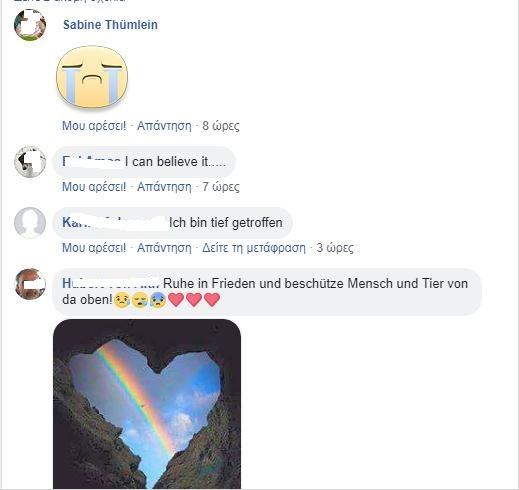The width and height of the screenshot is (519, 490).
Task: Click the first sad-face emoji after 'da oben!'
Action: coord(122,300)
